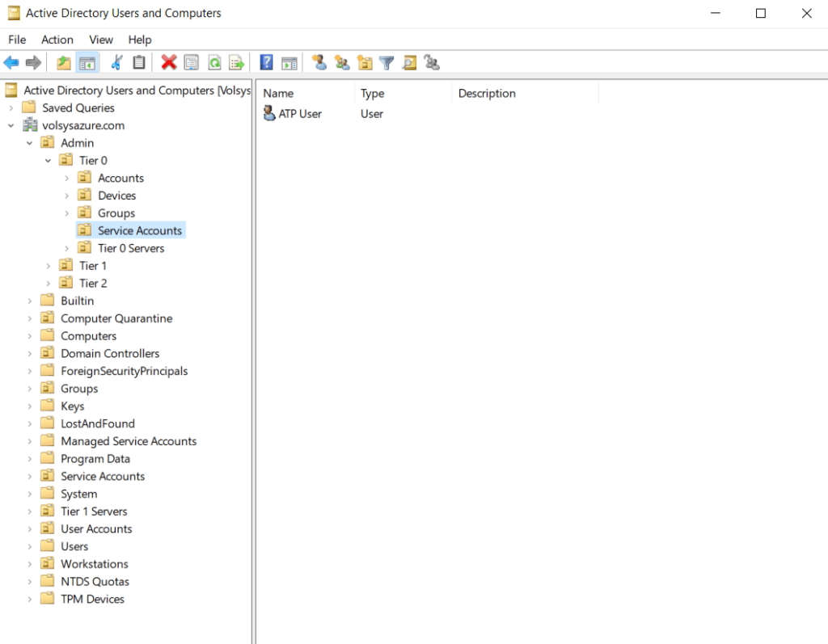Click the Description column header
This screenshot has height=644, width=828.
487,94
